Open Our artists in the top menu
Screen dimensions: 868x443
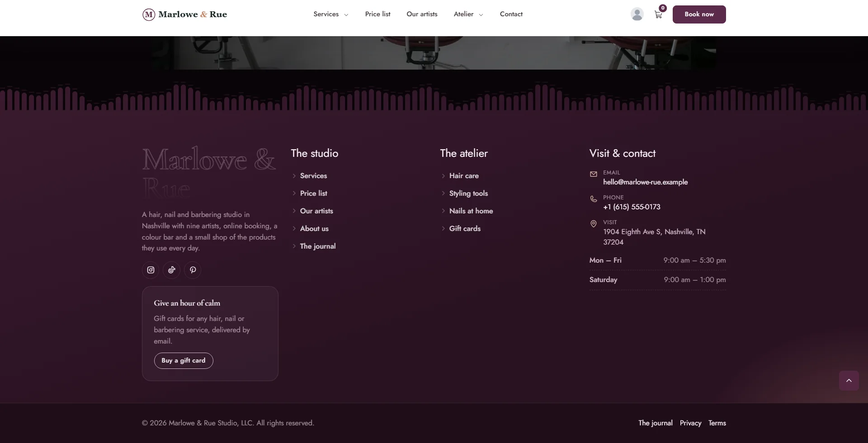coord(422,14)
